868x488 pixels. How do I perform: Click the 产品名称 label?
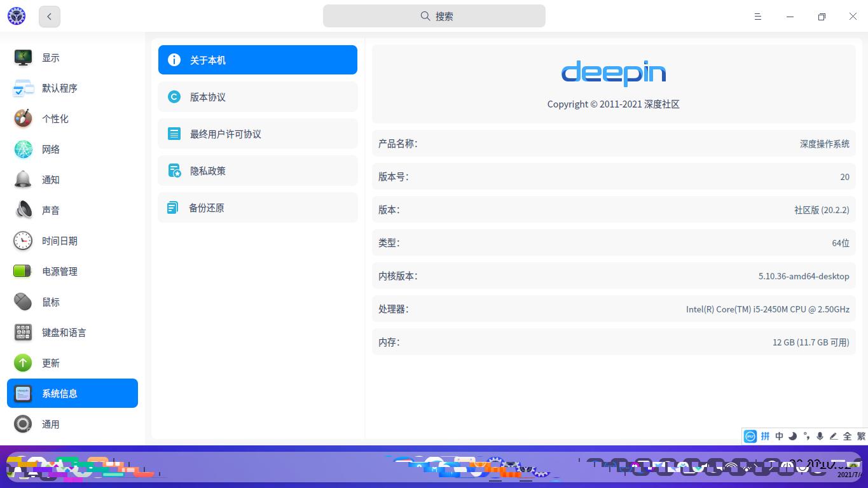pos(398,144)
